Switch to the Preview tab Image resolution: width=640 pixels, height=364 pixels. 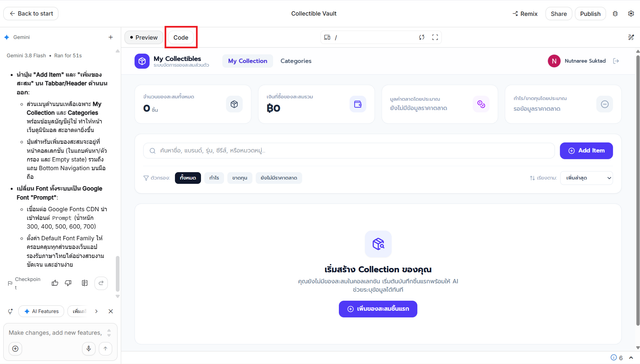tap(143, 38)
